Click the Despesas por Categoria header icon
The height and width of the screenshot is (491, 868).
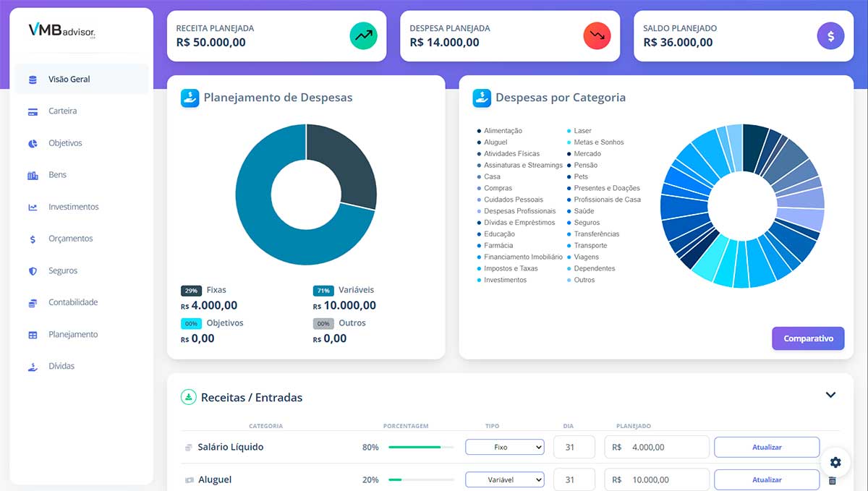tap(482, 98)
